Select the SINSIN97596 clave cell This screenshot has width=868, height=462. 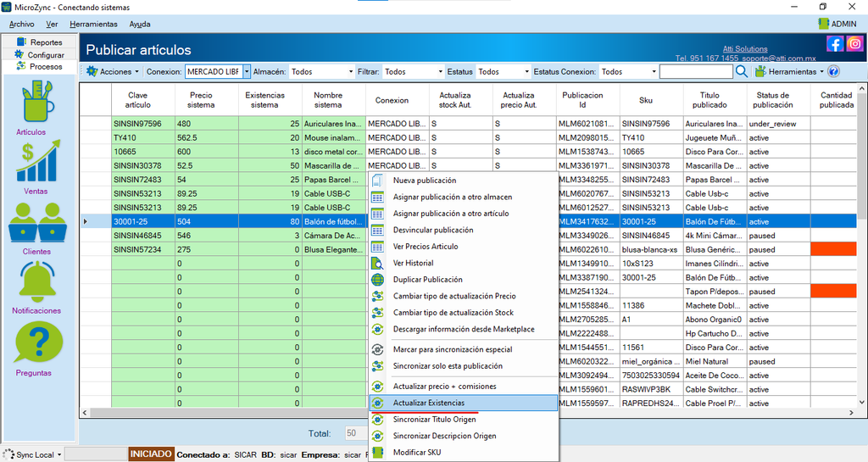point(143,124)
